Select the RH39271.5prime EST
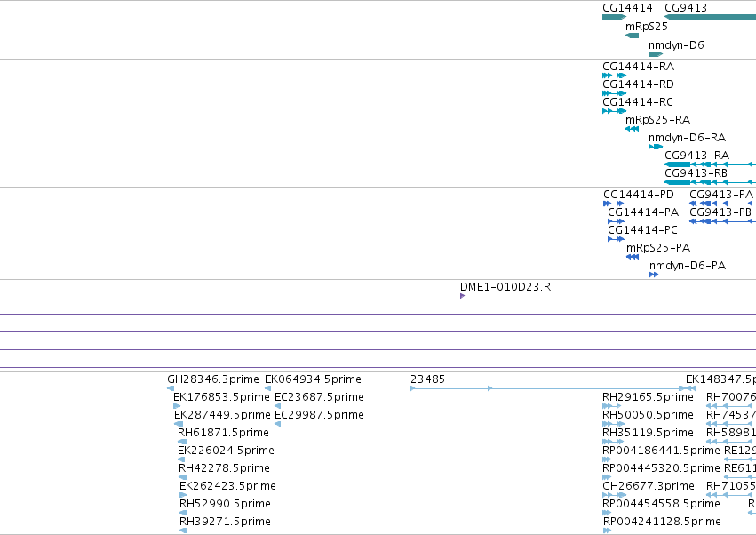This screenshot has width=756, height=535. click(183, 531)
